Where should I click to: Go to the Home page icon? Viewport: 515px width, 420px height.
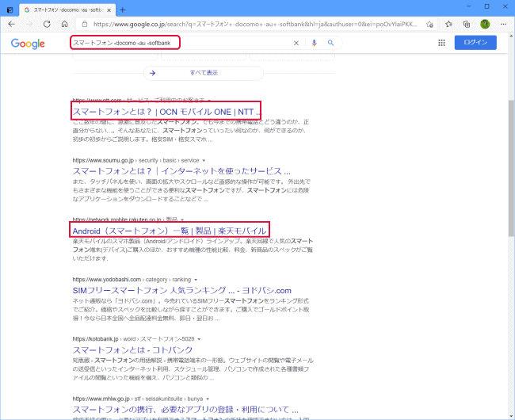click(x=65, y=24)
